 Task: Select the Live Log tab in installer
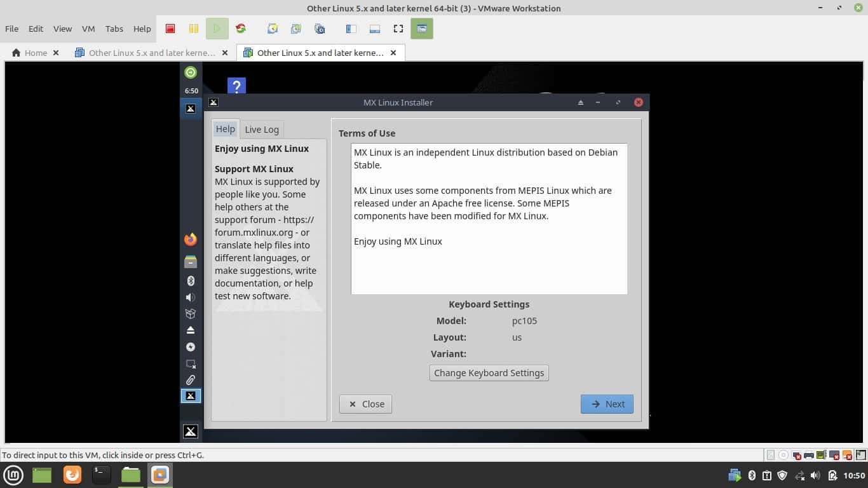coord(262,130)
